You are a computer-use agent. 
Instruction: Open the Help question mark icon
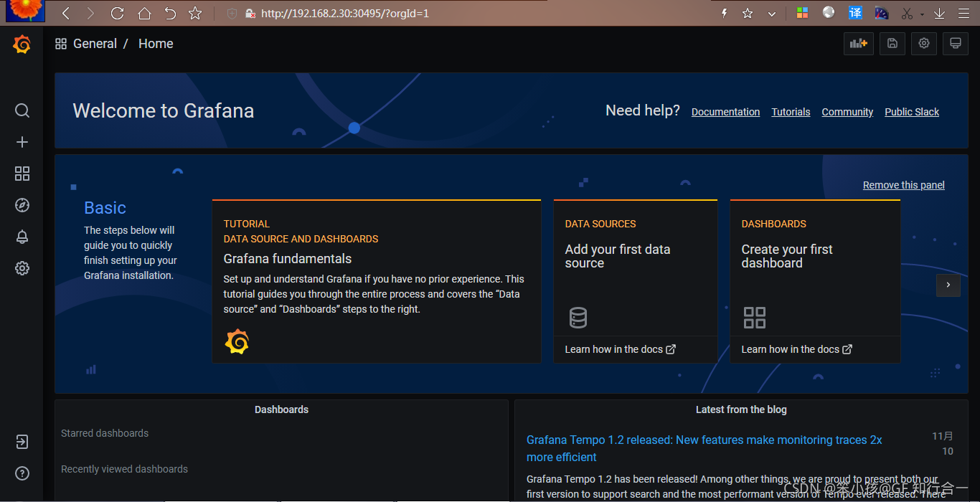click(x=22, y=473)
